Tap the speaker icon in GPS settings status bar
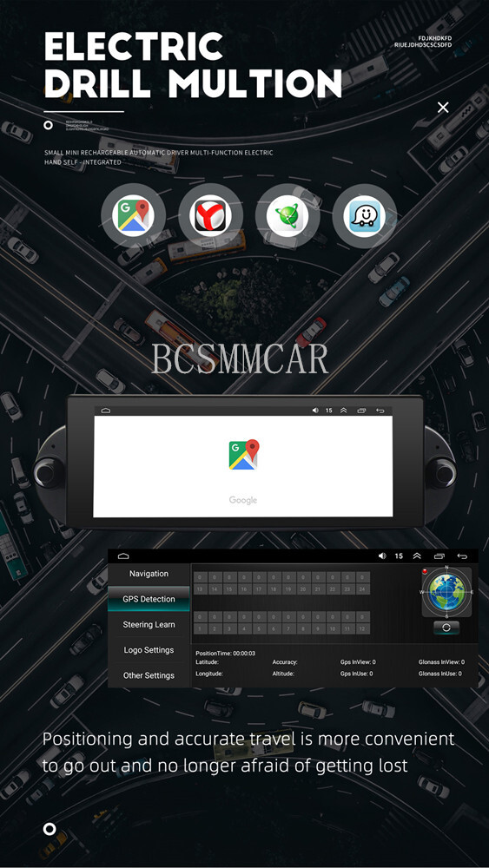The height and width of the screenshot is (868, 489). pos(382,556)
